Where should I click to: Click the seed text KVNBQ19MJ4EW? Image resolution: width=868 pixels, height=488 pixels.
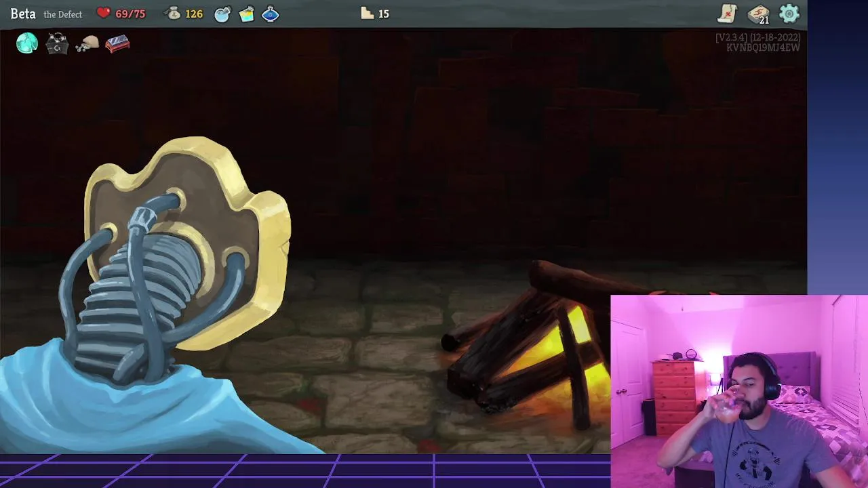(763, 48)
